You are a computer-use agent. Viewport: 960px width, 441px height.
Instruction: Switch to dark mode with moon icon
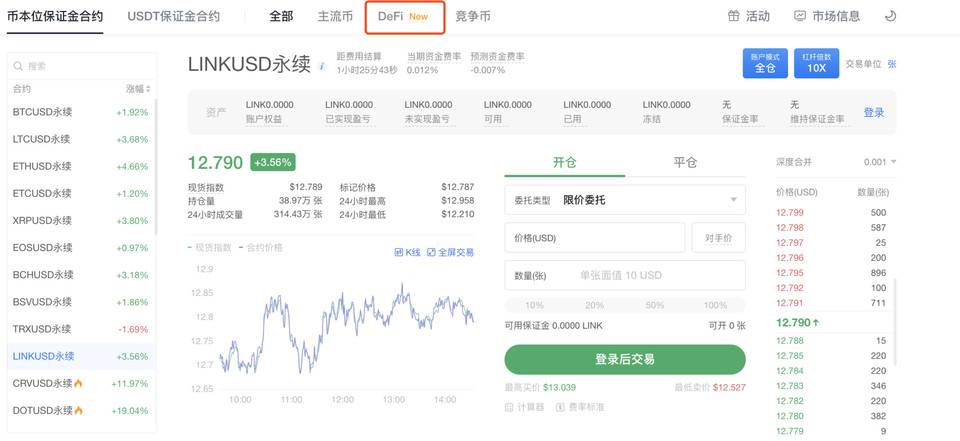(x=891, y=17)
